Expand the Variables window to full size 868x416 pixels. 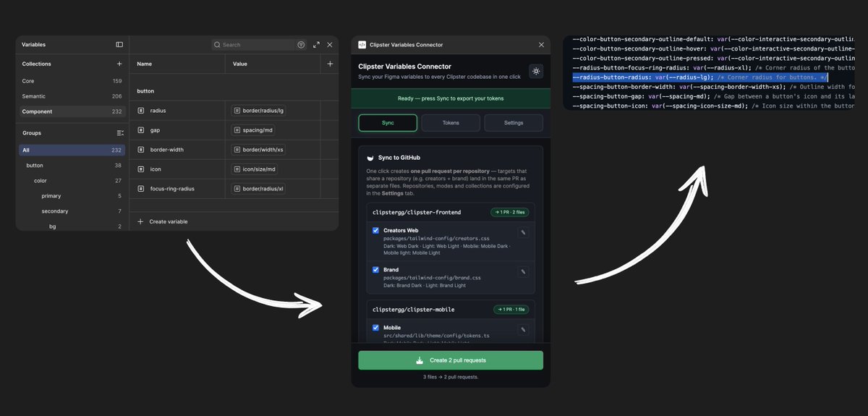(316, 45)
